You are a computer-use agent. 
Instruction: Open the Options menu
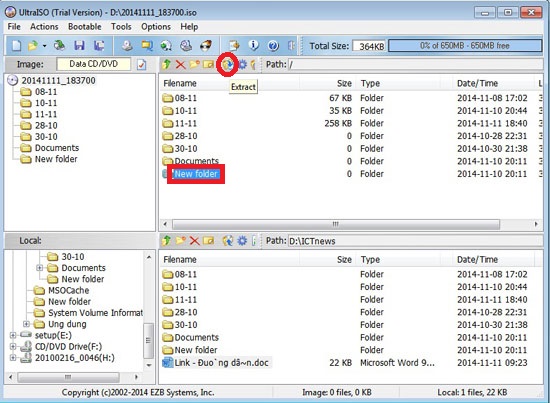tap(156, 27)
